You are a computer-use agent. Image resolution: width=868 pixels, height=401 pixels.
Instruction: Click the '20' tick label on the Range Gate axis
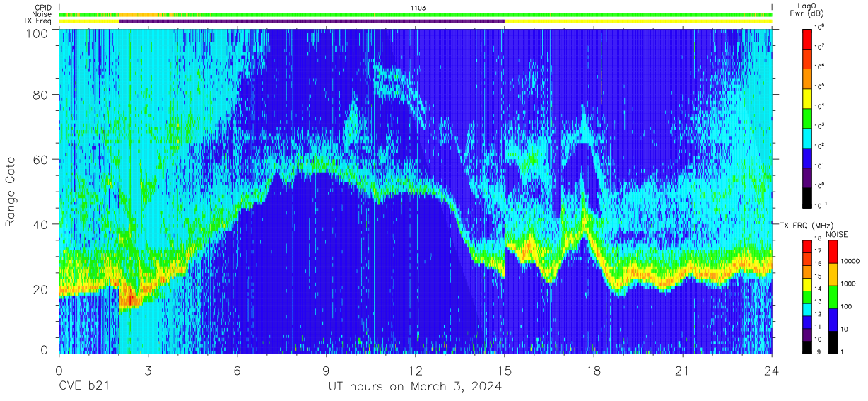[40, 289]
